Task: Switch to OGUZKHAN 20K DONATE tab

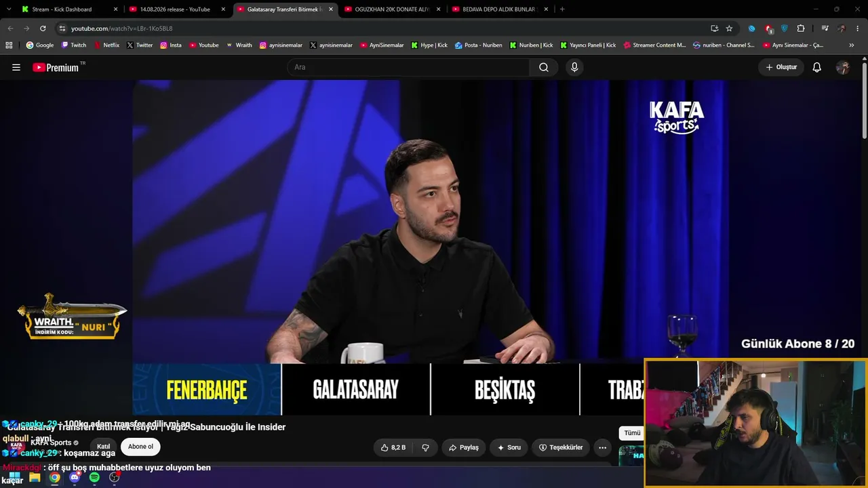Action: 393,9
